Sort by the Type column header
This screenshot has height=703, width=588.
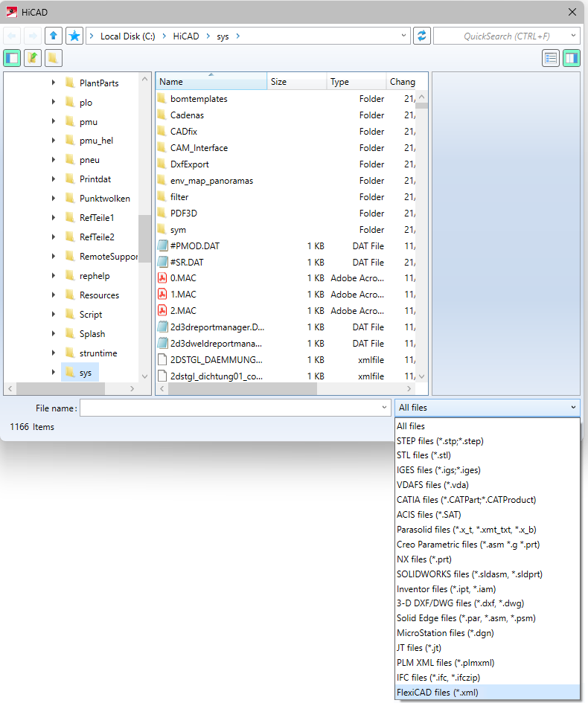356,82
